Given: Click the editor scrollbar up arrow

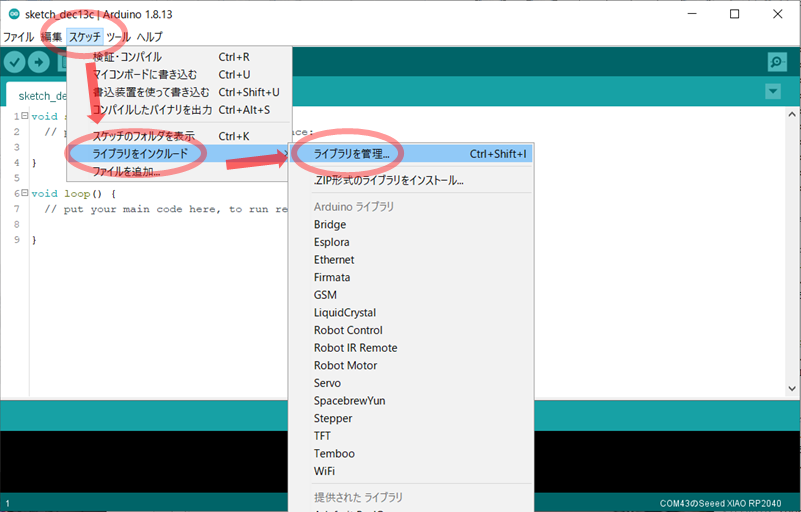Looking at the screenshot, I should click(x=792, y=114).
